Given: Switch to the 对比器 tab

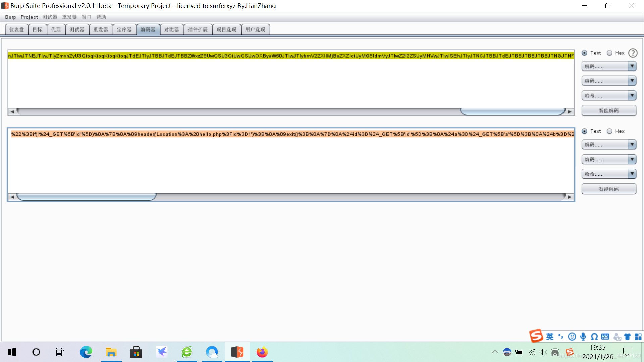Looking at the screenshot, I should (172, 29).
